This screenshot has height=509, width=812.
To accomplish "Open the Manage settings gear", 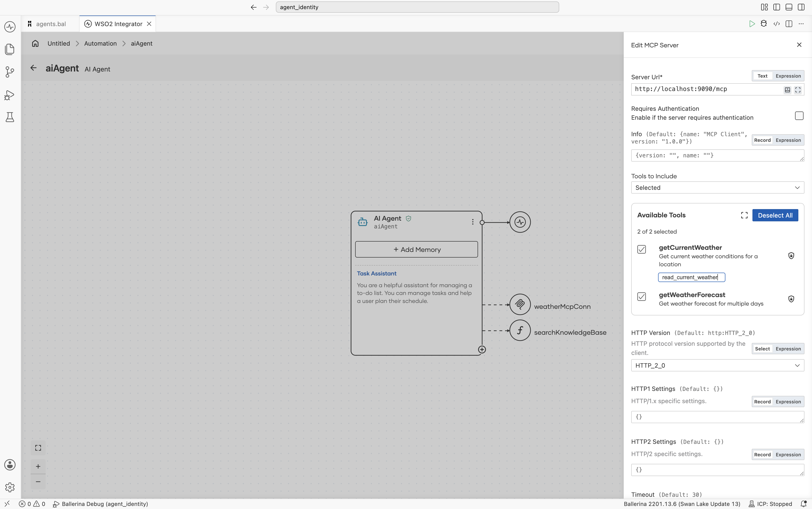I will (x=10, y=487).
